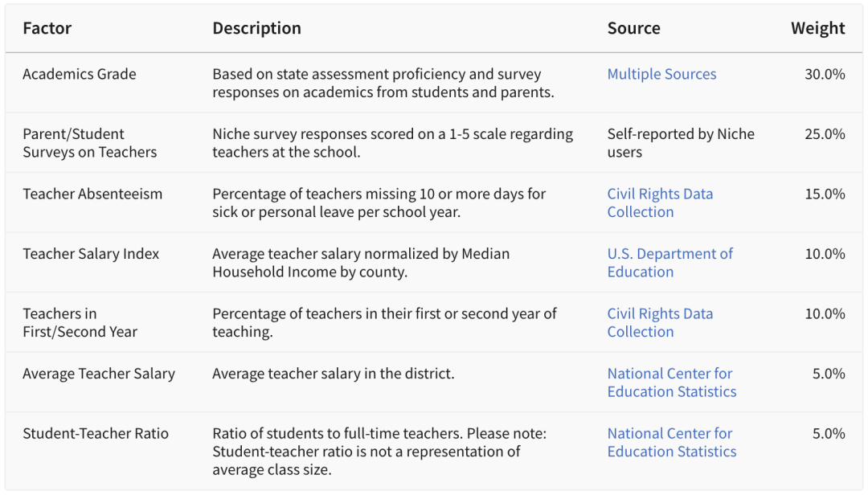Viewport: 868px width, 495px height.
Task: Open Civil Rights Data Collection link for First/Second Year
Action: [x=660, y=322]
